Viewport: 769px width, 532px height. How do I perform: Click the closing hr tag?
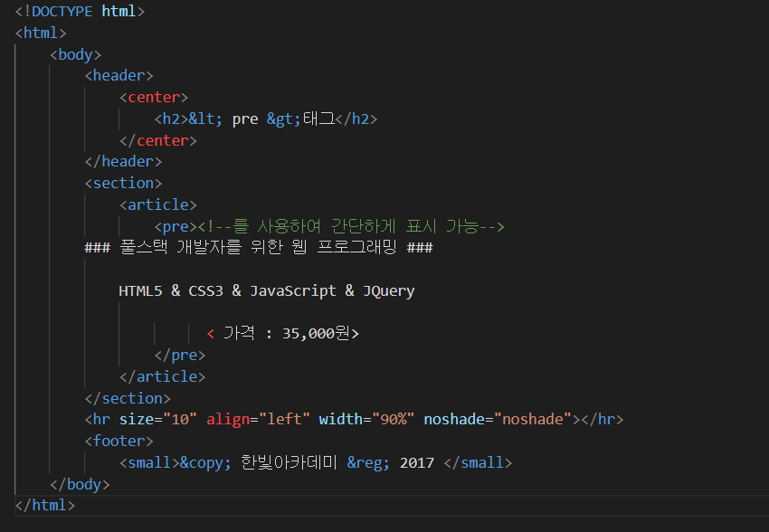tap(603, 420)
